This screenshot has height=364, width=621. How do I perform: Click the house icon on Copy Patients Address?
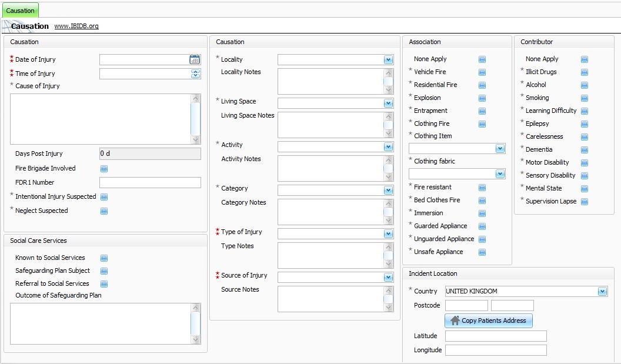[455, 320]
